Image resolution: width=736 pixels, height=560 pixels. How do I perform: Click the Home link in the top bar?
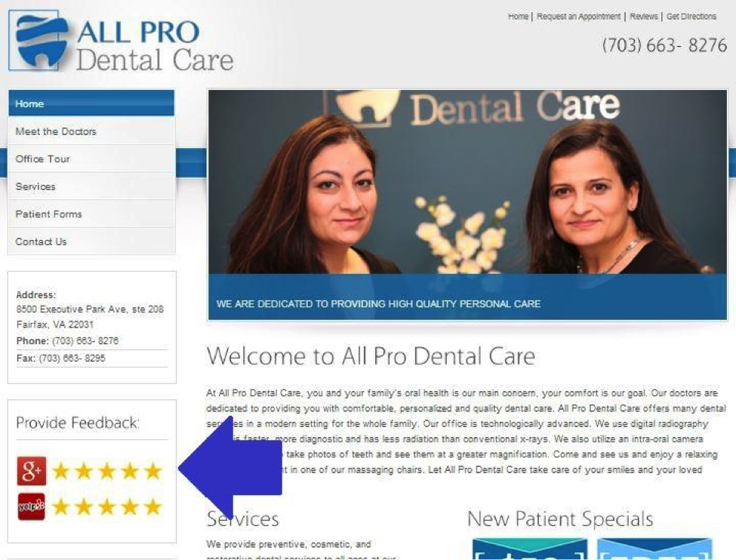coord(518,17)
